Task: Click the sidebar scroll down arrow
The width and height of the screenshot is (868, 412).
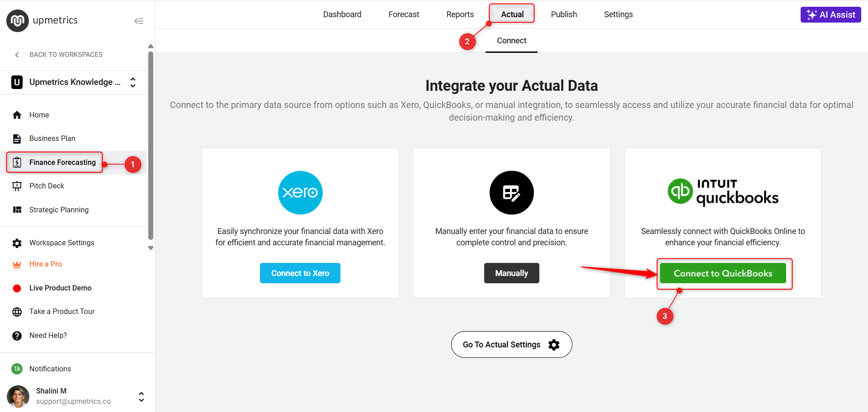Action: click(x=151, y=248)
